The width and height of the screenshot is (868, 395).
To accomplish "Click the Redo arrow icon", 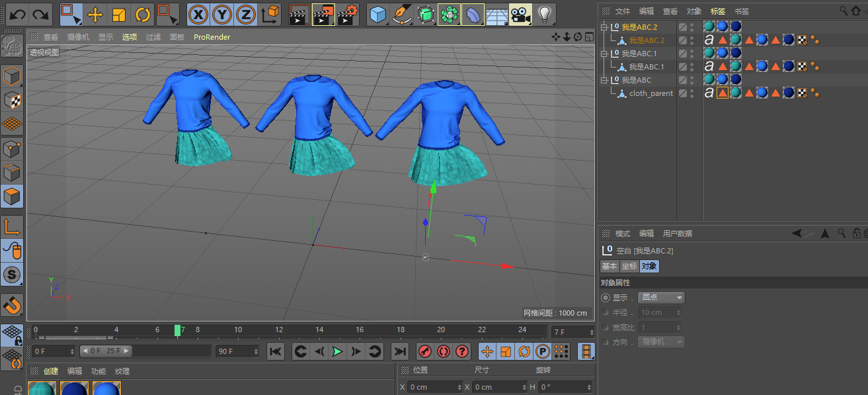I will point(41,14).
